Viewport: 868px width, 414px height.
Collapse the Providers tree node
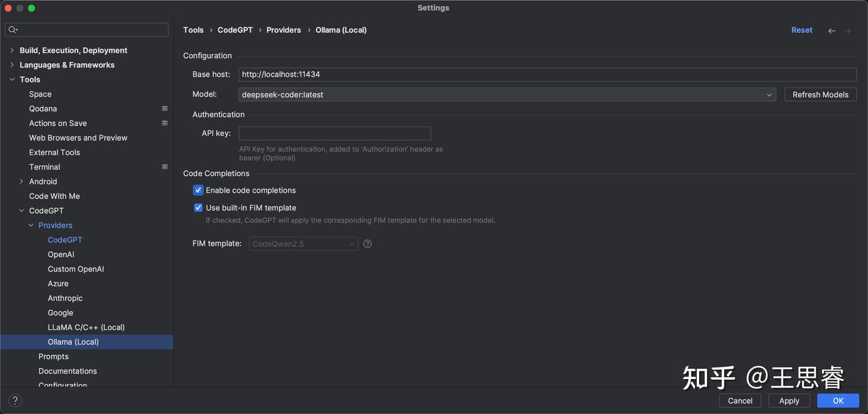tap(31, 225)
